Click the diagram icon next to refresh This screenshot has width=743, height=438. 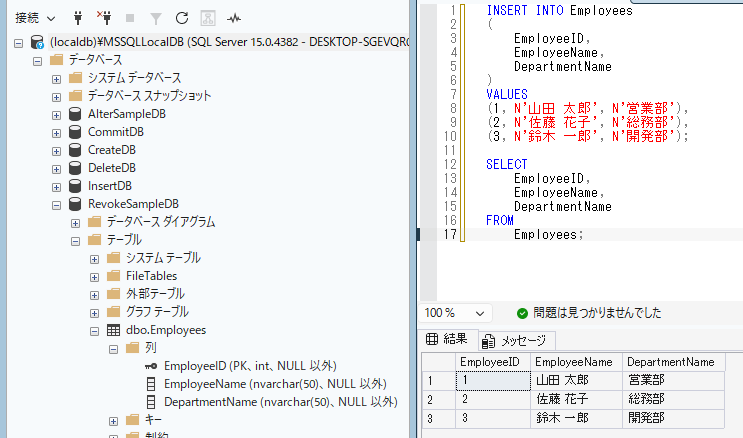208,18
